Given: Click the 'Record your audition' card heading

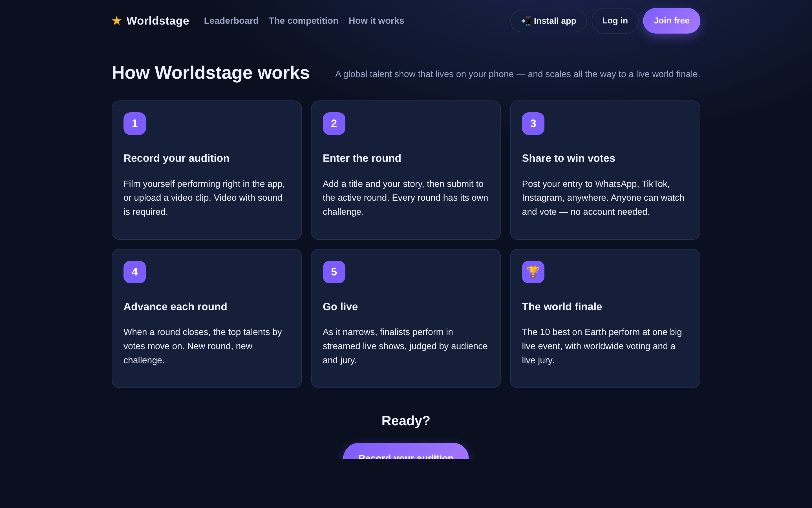Looking at the screenshot, I should click(176, 158).
